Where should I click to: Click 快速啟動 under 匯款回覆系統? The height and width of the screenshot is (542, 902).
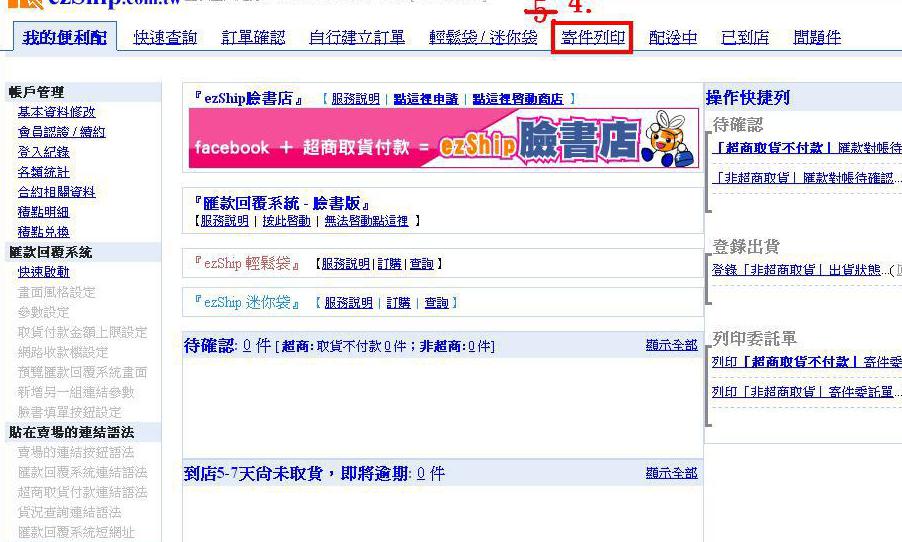[x=43, y=272]
